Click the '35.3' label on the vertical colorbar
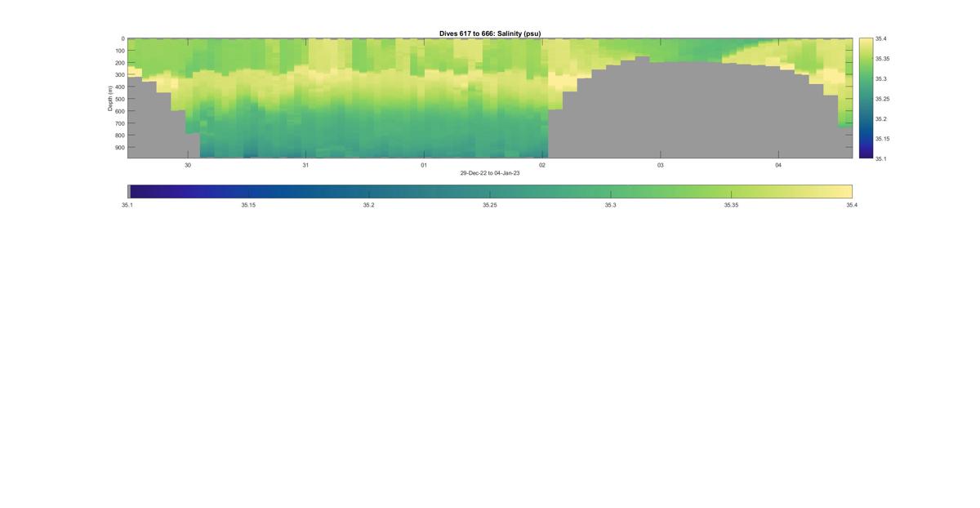The image size is (980, 508). point(881,79)
